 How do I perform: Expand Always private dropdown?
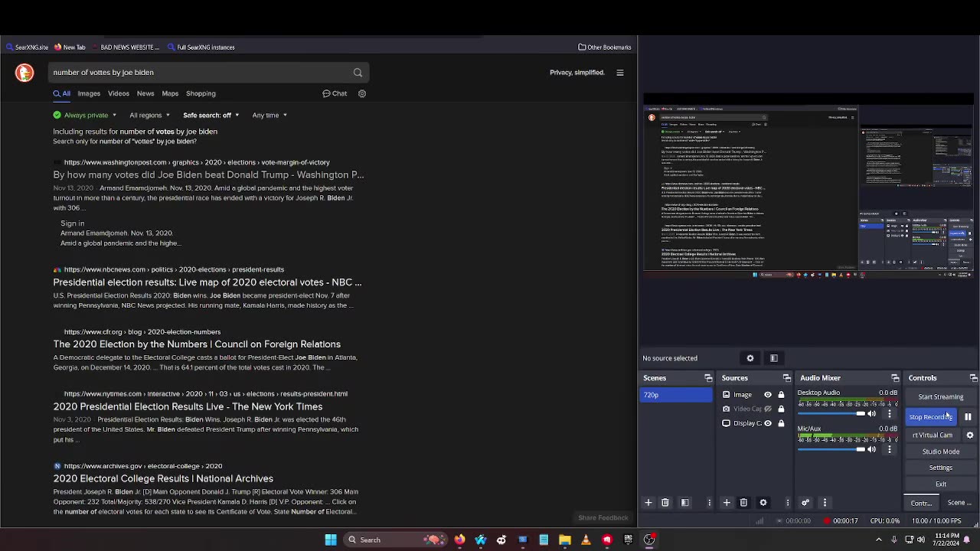(x=85, y=116)
